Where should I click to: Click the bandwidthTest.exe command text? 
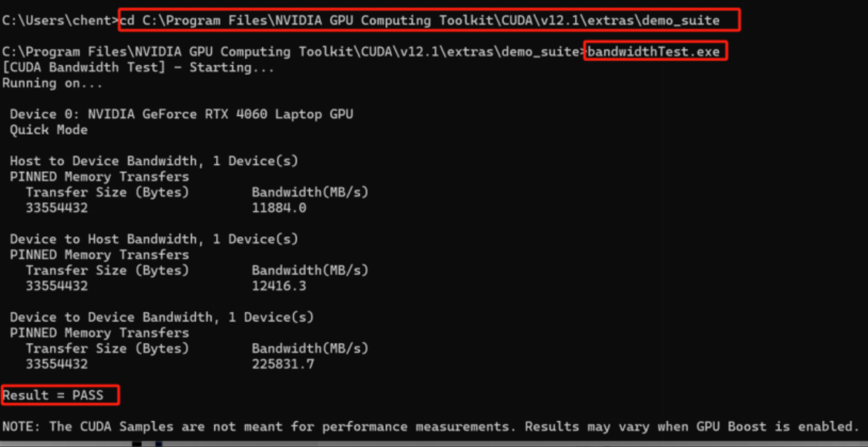point(653,51)
